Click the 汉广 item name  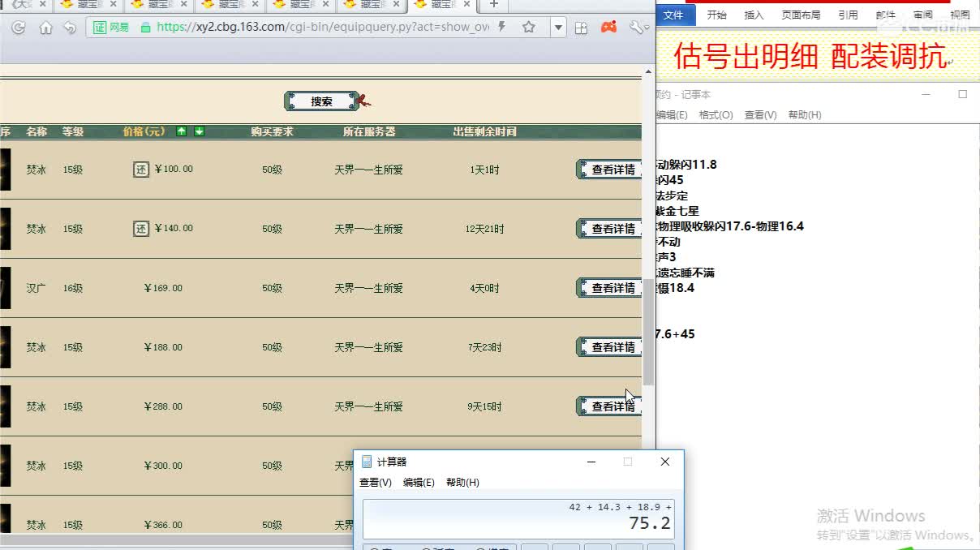(36, 288)
